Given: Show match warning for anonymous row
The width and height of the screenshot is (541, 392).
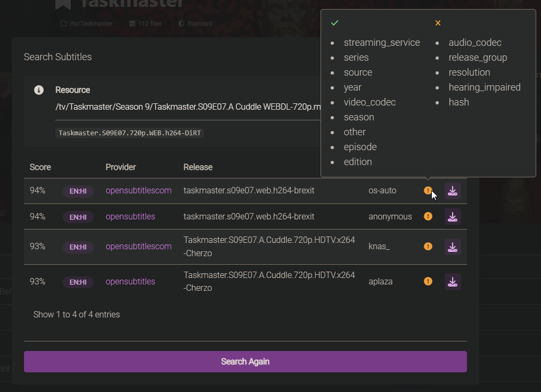Looking at the screenshot, I should (428, 216).
